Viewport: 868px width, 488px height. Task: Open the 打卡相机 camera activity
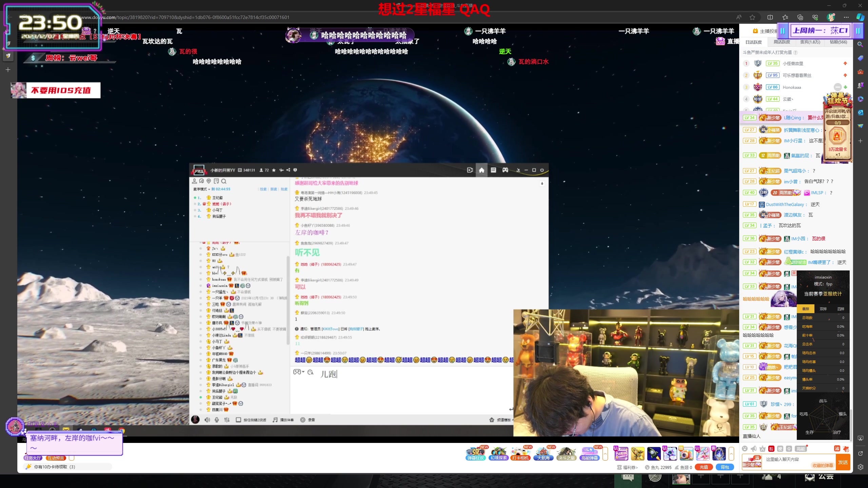point(520,453)
